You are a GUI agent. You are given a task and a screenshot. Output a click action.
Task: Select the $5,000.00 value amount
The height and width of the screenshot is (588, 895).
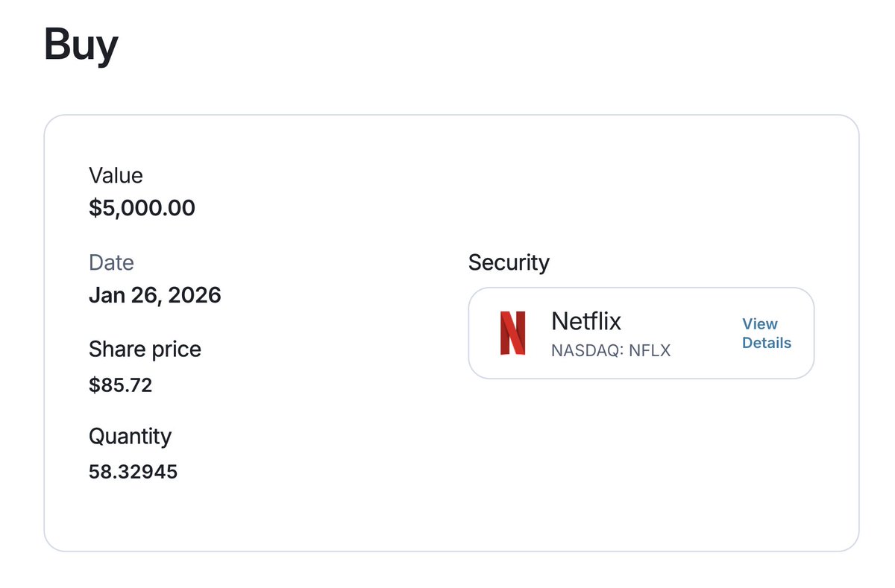coord(142,207)
